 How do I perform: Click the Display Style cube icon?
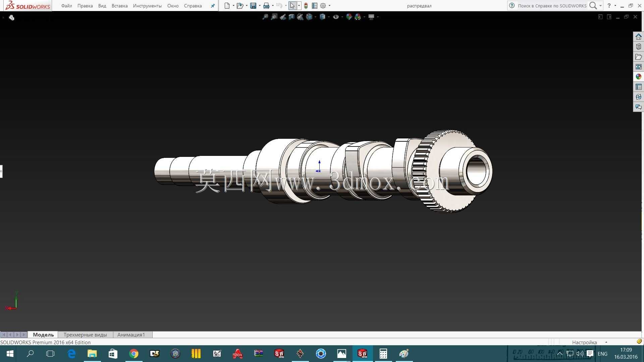point(323,17)
